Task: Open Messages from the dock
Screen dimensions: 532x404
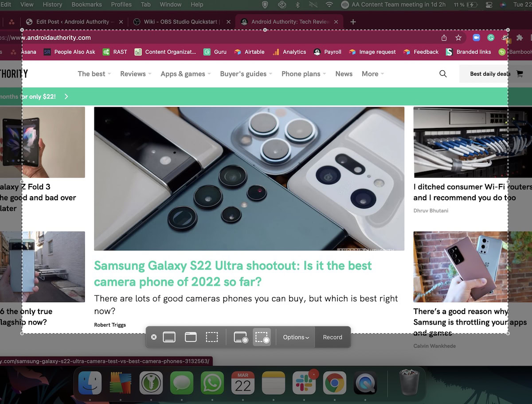Action: point(182,383)
